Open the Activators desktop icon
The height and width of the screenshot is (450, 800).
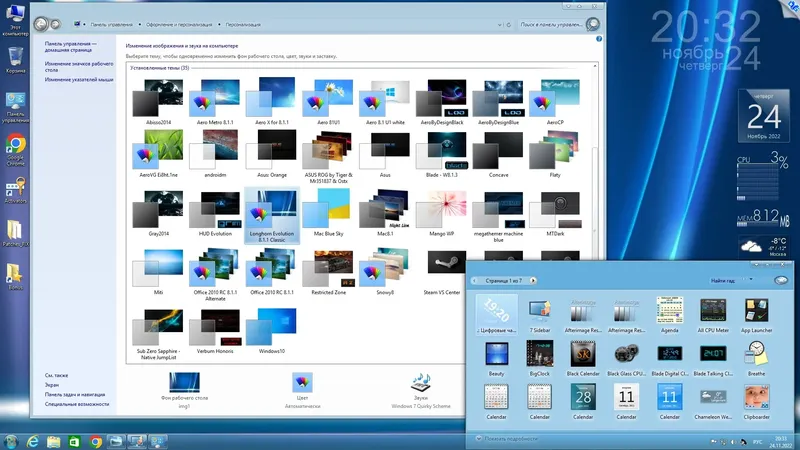15,190
